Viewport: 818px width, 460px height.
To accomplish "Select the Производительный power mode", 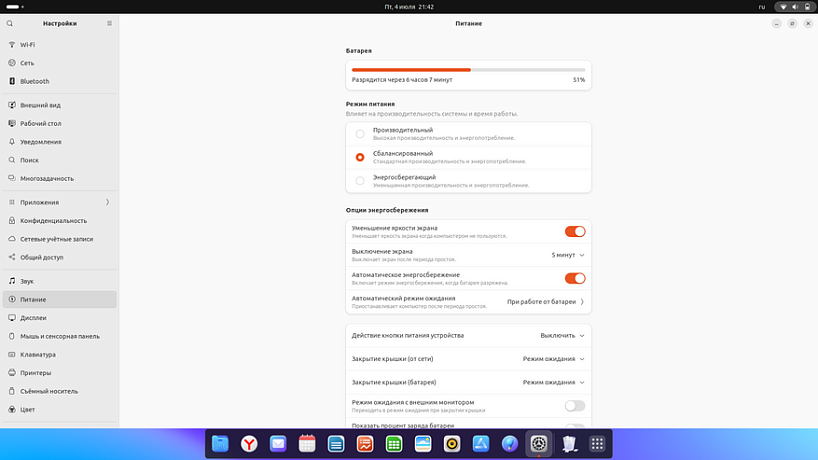I will pos(360,134).
